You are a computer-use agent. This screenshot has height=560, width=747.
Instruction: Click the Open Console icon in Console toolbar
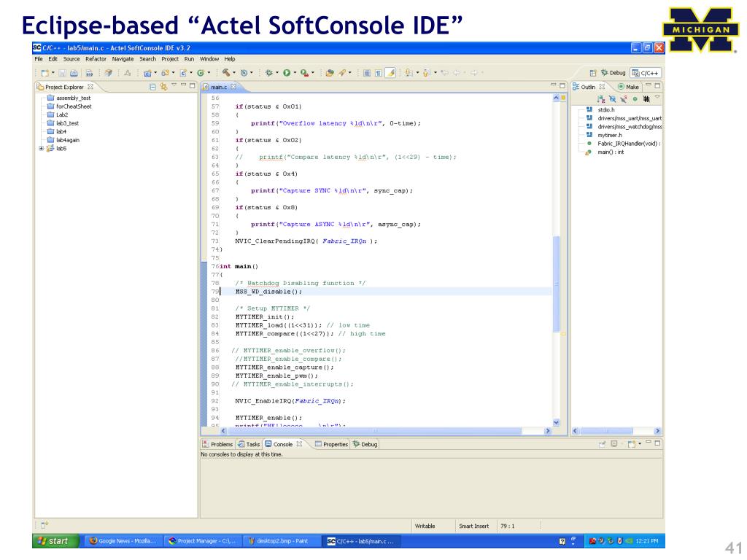coord(631,444)
